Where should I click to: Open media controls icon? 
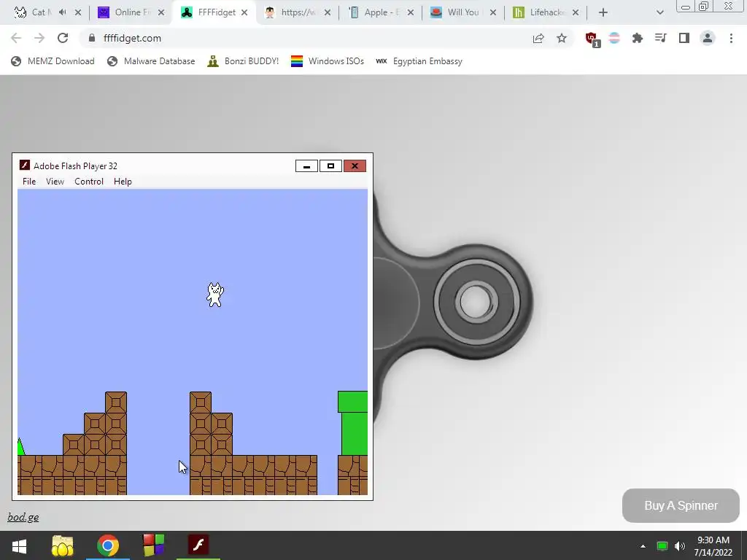(x=661, y=38)
